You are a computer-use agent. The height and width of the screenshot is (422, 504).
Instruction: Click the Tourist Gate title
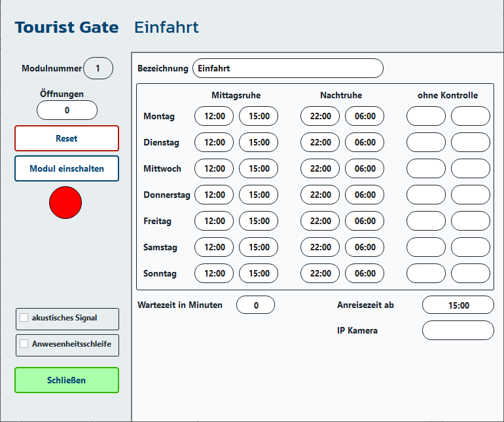coord(67,27)
